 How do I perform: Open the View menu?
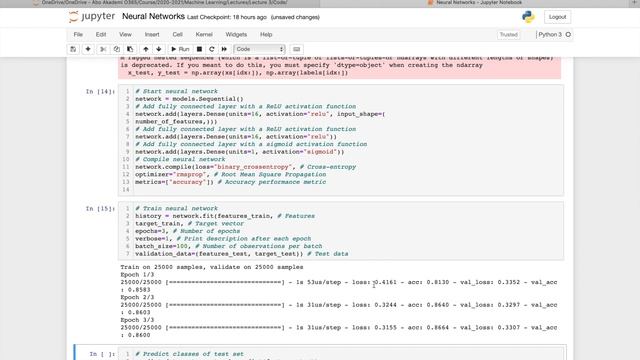pyautogui.click(x=125, y=35)
